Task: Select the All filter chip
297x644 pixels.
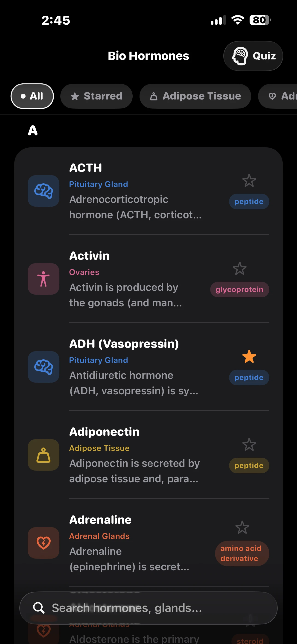Action: [32, 96]
